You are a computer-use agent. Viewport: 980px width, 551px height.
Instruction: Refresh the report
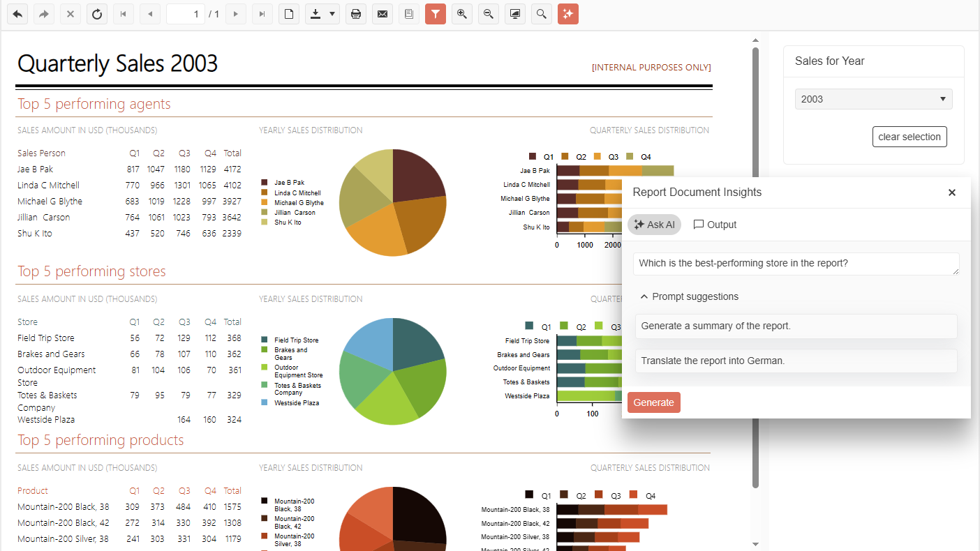(96, 14)
